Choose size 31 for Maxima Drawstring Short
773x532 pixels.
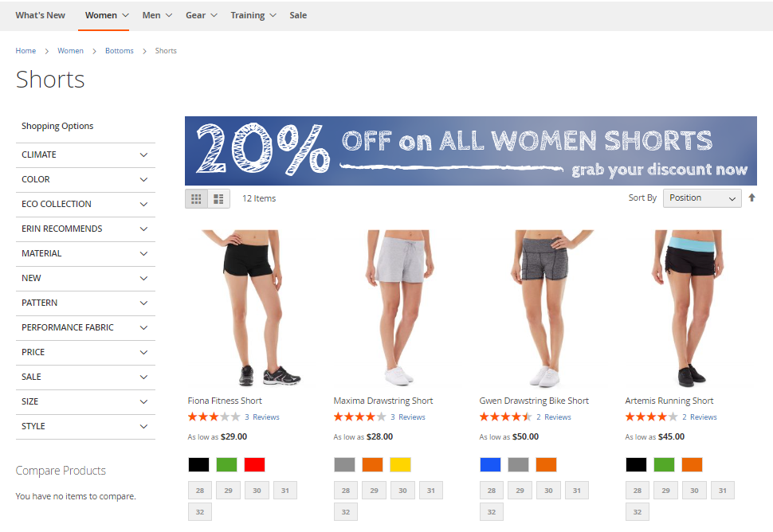click(431, 490)
